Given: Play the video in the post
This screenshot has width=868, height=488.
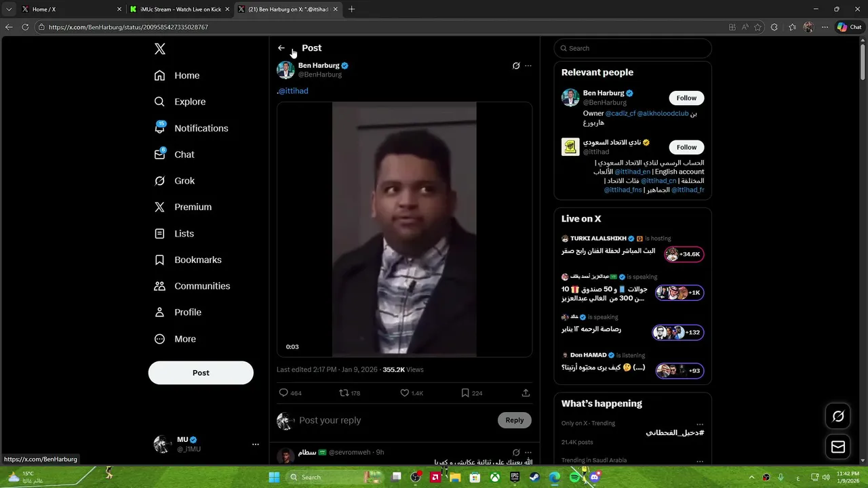Looking at the screenshot, I should (x=404, y=229).
